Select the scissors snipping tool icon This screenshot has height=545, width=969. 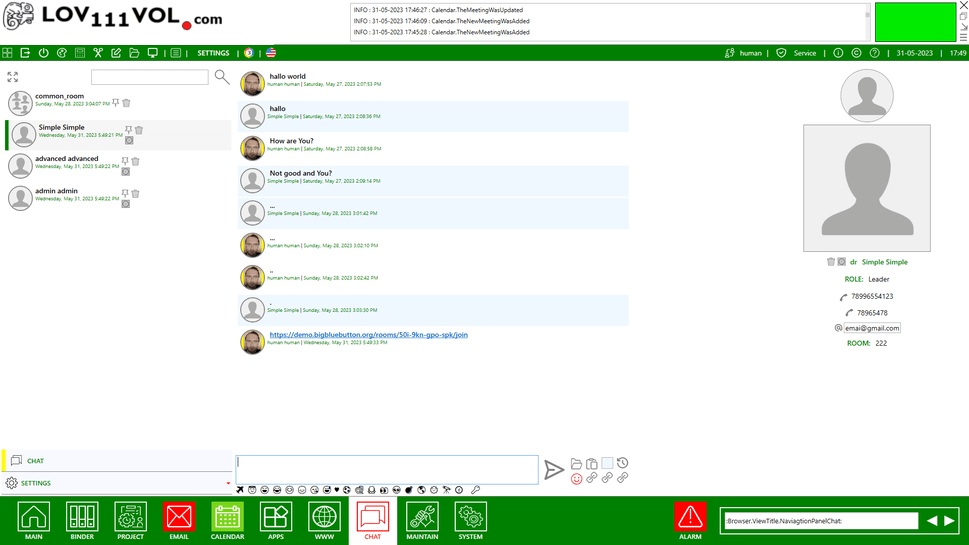point(98,53)
